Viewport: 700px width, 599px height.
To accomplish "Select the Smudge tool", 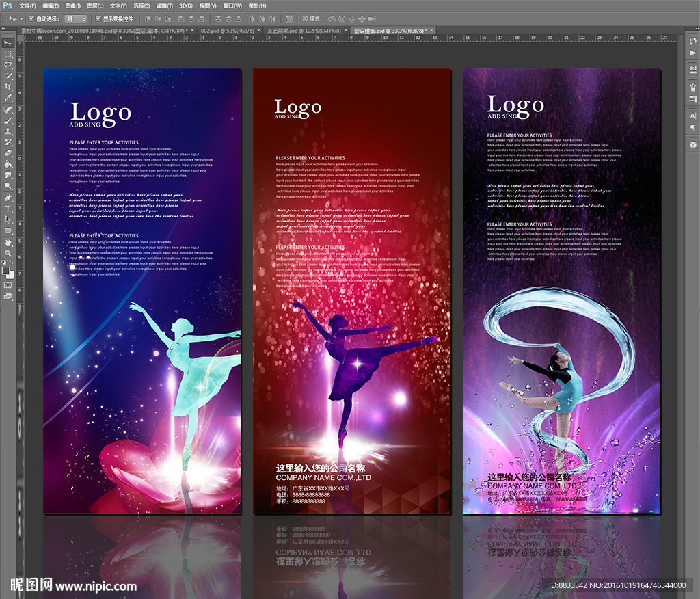I will click(x=8, y=175).
